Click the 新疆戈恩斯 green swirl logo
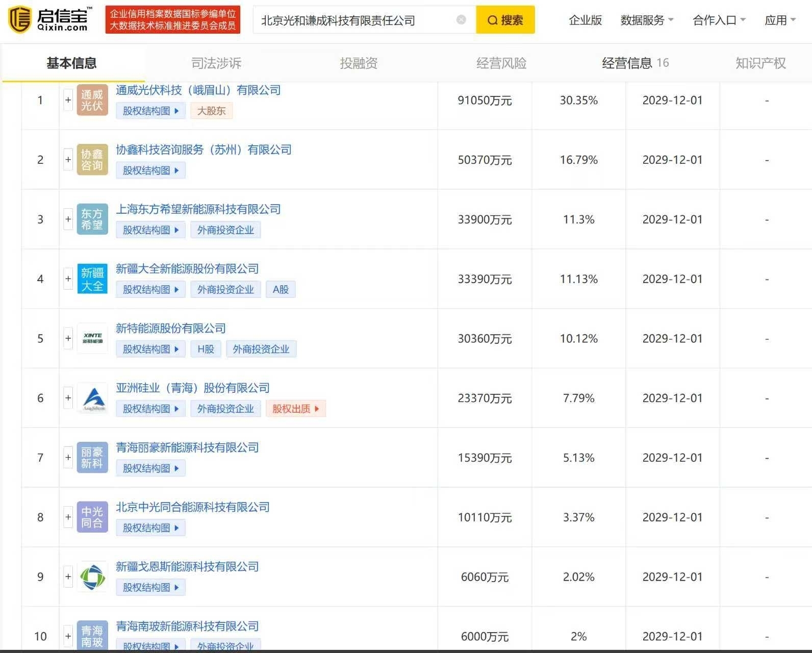Screen dimensions: 812x653 [x=92, y=577]
